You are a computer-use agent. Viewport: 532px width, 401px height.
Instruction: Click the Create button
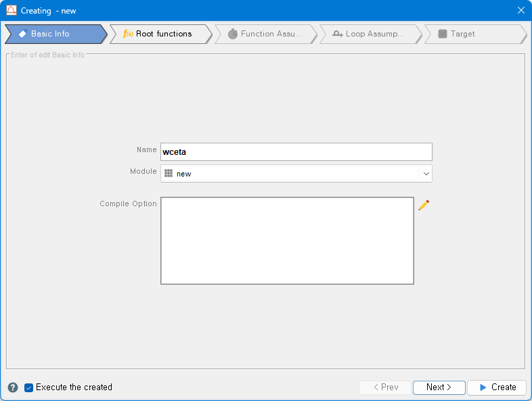coord(497,387)
